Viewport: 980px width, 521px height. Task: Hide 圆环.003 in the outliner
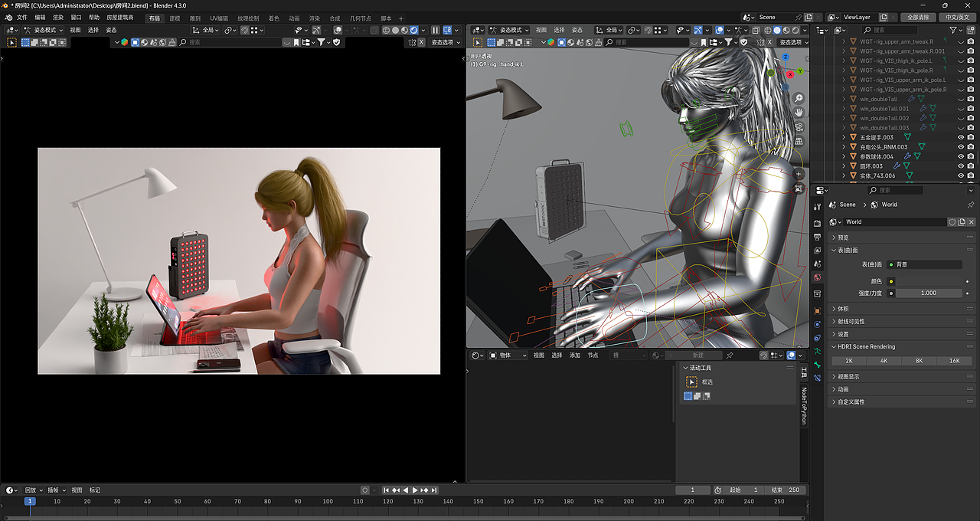point(961,166)
